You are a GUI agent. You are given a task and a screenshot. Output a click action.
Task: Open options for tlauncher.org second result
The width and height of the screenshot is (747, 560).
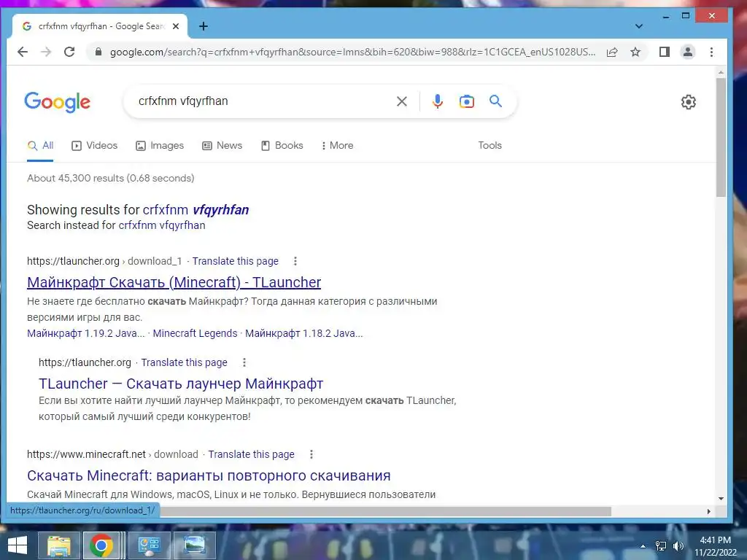click(x=244, y=362)
